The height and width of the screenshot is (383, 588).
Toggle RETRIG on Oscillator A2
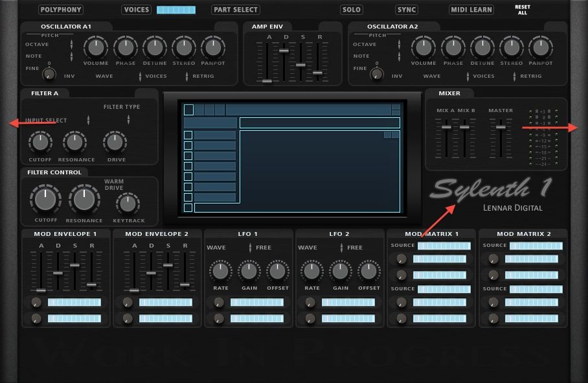pyautogui.click(x=531, y=76)
